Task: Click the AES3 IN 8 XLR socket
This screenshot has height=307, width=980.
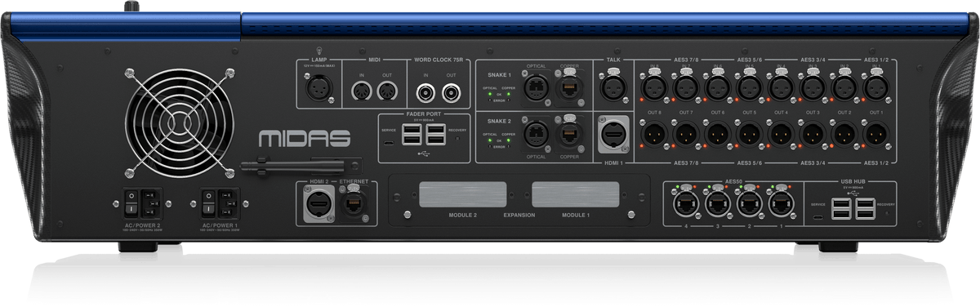Action: [654, 87]
